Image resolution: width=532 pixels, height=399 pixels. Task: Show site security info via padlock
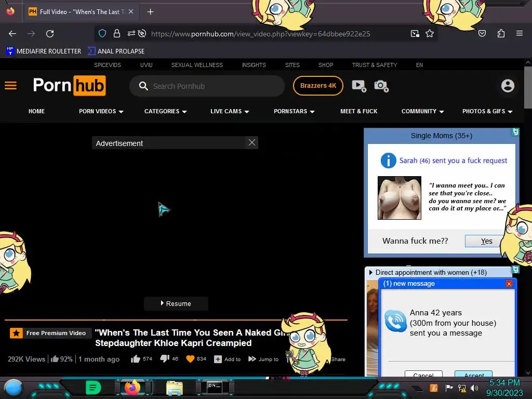click(117, 33)
